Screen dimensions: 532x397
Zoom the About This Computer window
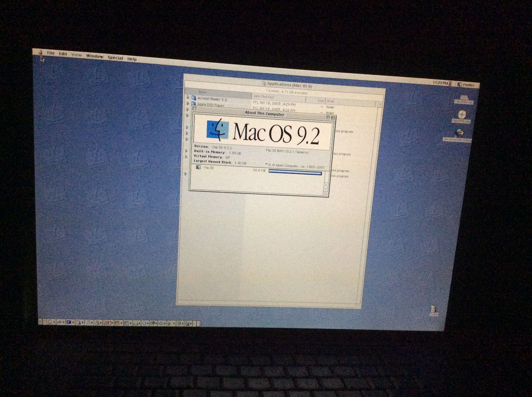328,117
